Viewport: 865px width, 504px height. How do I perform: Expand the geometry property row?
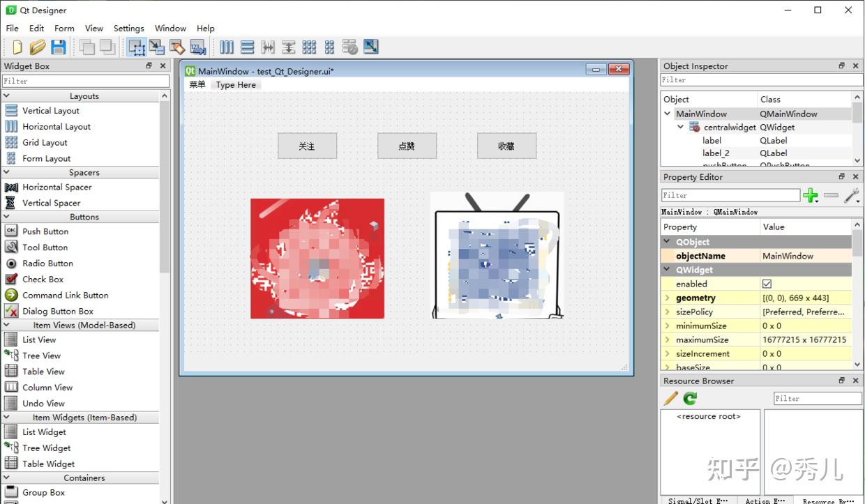(668, 298)
